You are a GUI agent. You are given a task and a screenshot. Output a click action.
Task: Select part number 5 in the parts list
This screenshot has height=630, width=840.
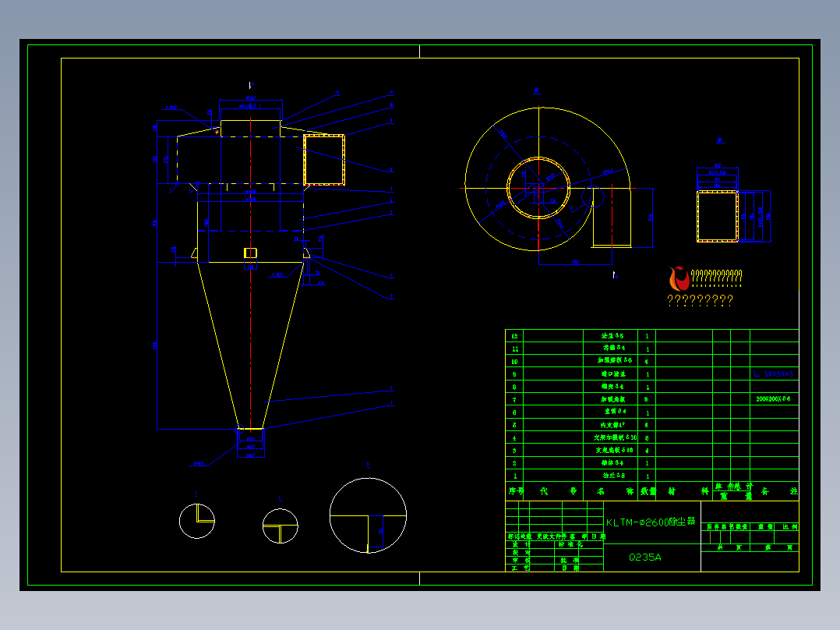(514, 425)
